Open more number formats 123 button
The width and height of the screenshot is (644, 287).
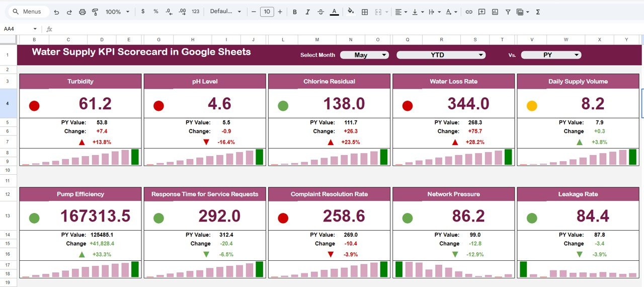coord(196,12)
